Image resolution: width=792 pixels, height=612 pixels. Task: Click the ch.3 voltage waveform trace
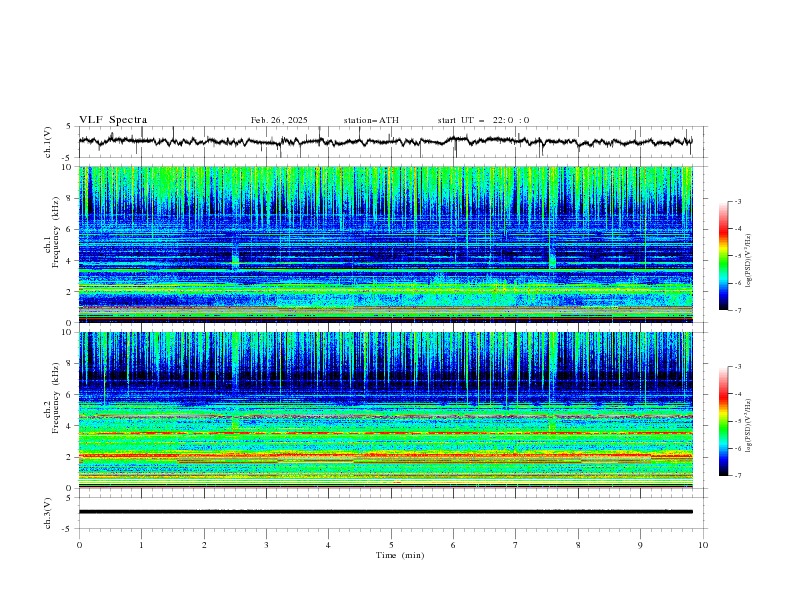click(385, 512)
